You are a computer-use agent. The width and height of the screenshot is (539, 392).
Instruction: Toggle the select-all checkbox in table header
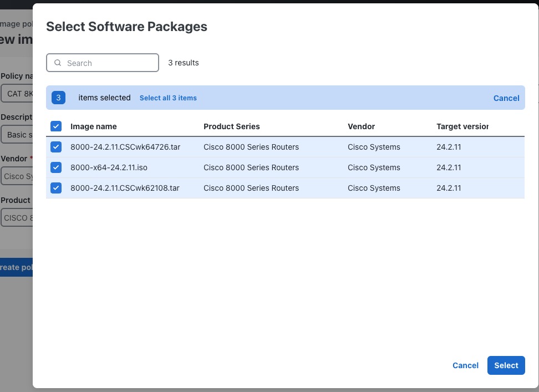click(x=56, y=126)
